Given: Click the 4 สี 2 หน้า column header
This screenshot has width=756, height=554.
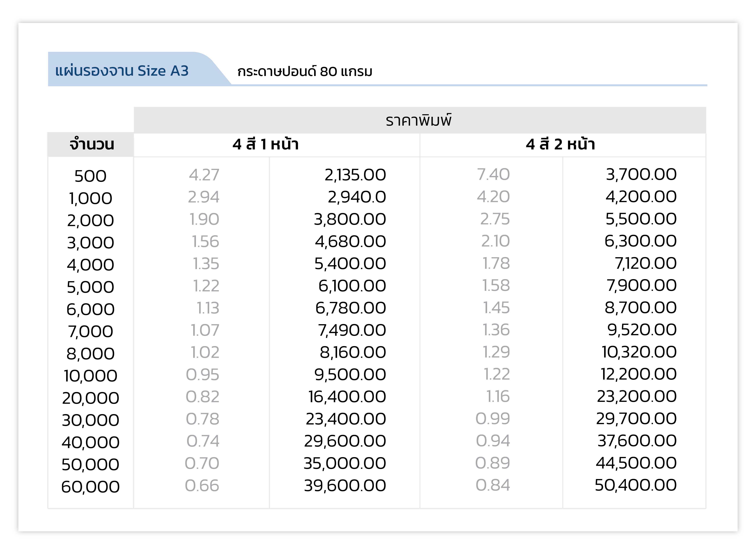Looking at the screenshot, I should pyautogui.click(x=560, y=144).
